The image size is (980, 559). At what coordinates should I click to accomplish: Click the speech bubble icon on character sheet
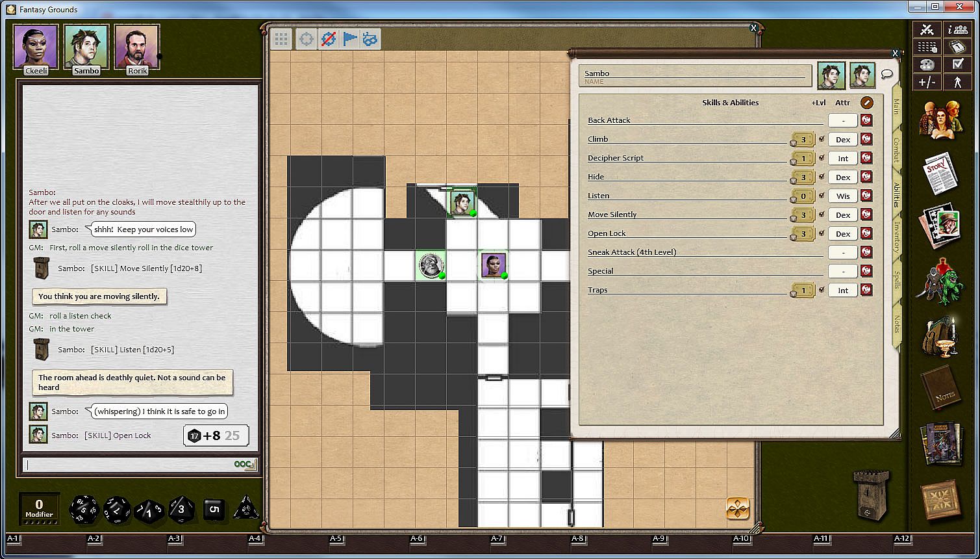(886, 75)
